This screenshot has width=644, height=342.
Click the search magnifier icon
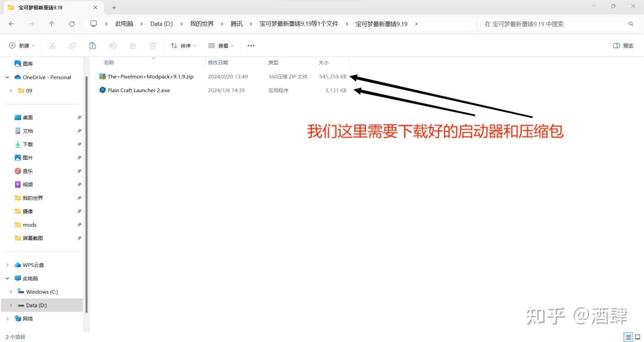pyautogui.click(x=631, y=24)
